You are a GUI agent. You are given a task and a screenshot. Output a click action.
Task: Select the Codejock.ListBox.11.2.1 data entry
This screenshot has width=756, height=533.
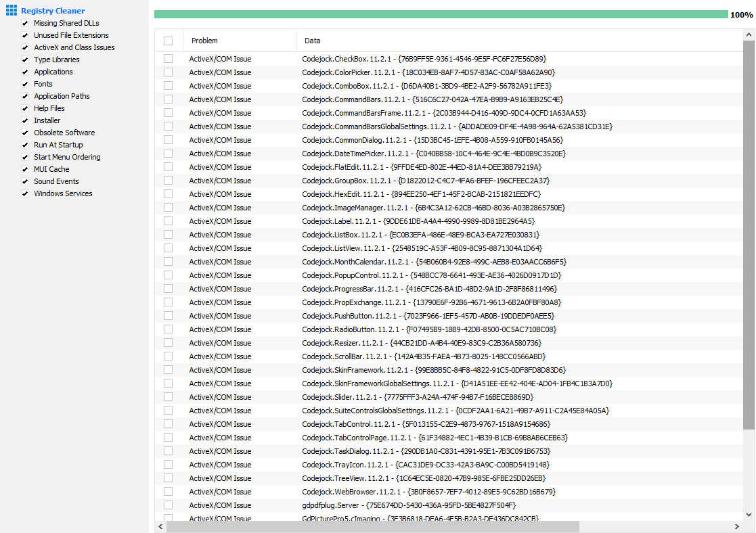pos(421,235)
